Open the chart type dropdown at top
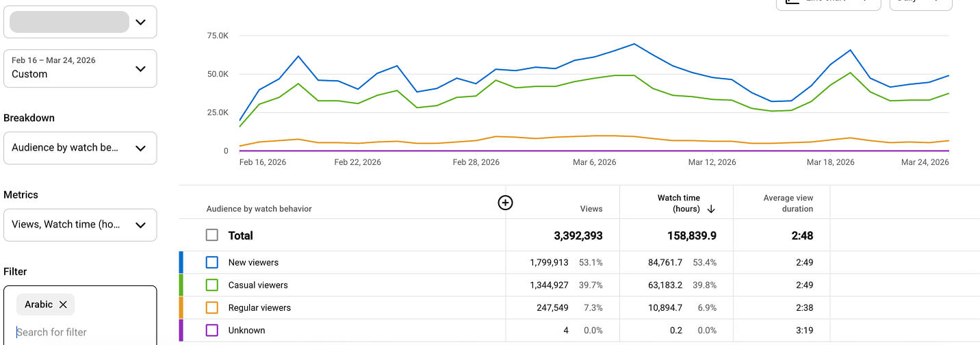980x345 pixels. [828, 3]
